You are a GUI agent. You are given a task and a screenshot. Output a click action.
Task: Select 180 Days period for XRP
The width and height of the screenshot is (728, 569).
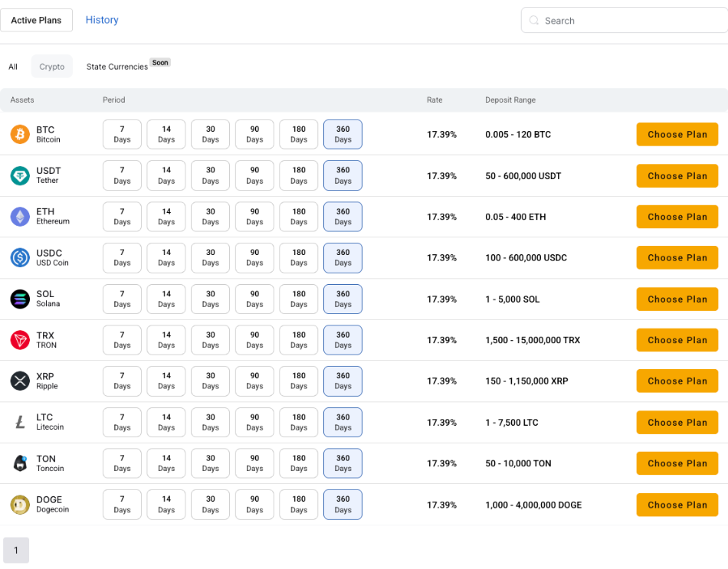[299, 381]
